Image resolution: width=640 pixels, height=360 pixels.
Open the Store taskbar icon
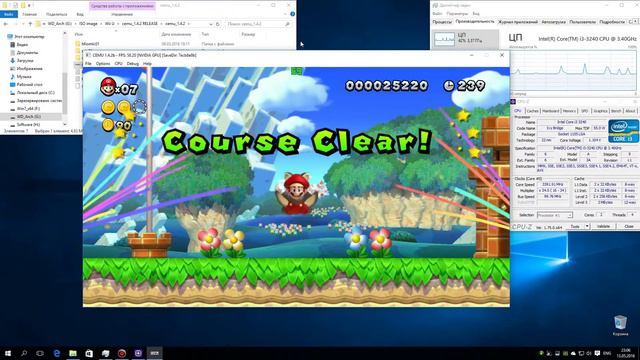pyautogui.click(x=89, y=353)
